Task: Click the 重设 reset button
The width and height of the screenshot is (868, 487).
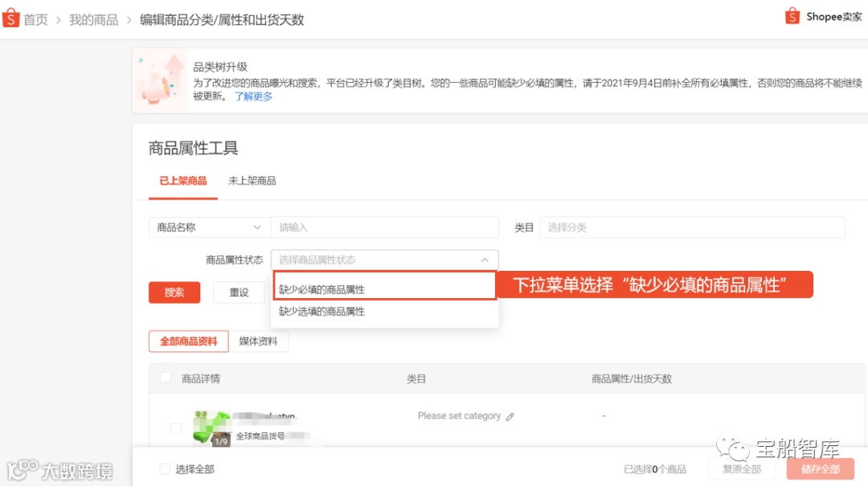Action: (240, 293)
